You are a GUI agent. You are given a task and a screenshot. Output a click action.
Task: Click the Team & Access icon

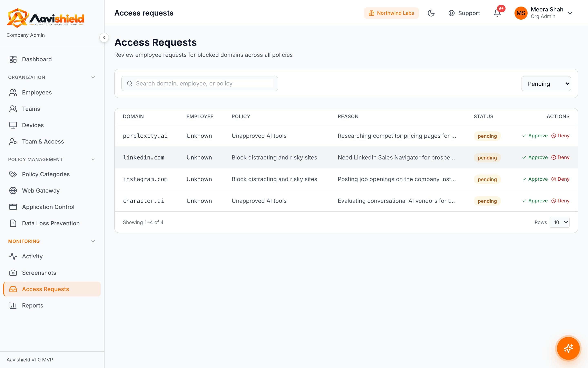click(x=13, y=141)
